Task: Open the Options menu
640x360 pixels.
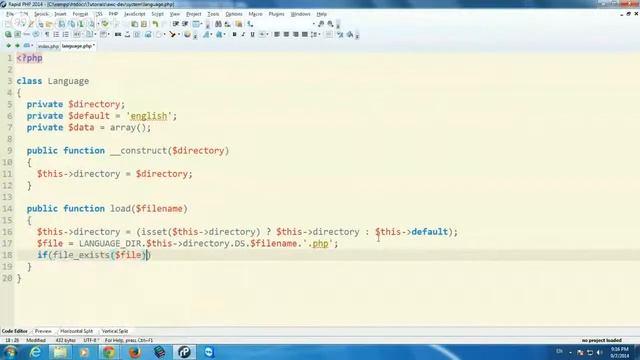Action: click(x=233, y=14)
